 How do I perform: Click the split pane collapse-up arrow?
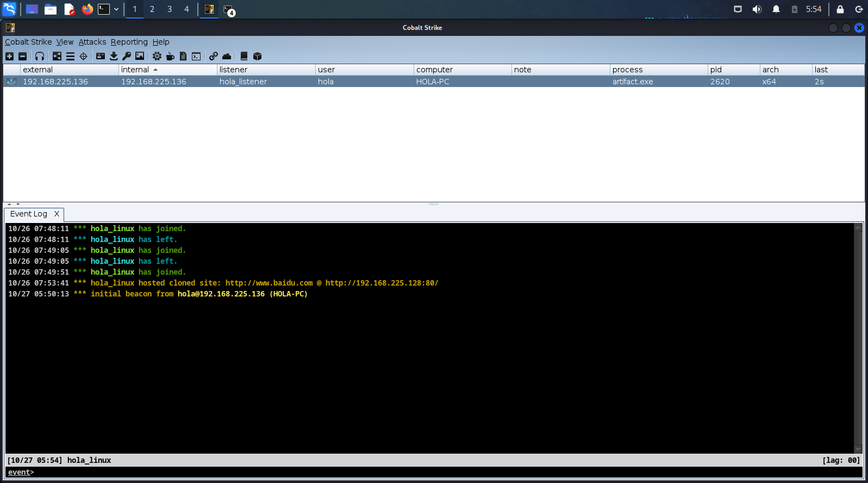[9, 204]
